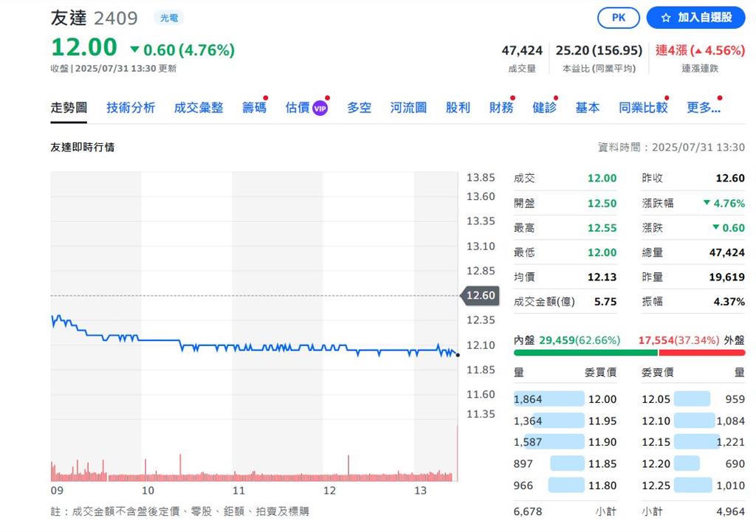Click the 友達 stock name heading
This screenshot has height=532, width=756.
69,18
